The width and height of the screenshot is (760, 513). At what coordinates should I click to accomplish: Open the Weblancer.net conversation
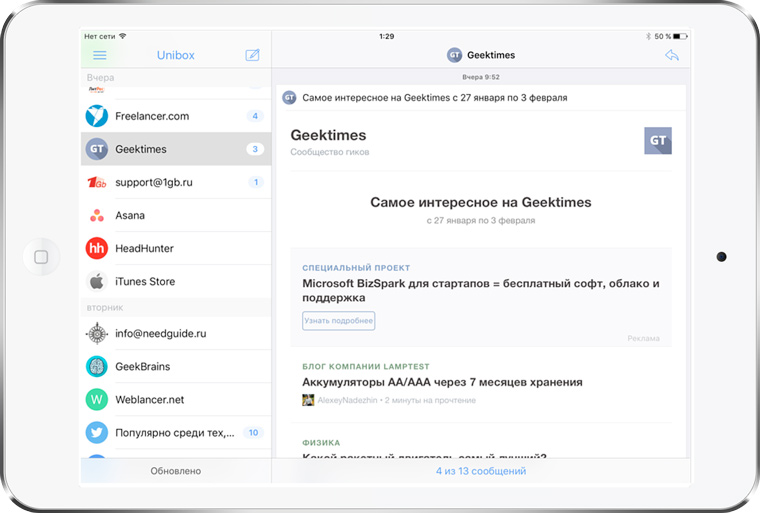click(176, 400)
